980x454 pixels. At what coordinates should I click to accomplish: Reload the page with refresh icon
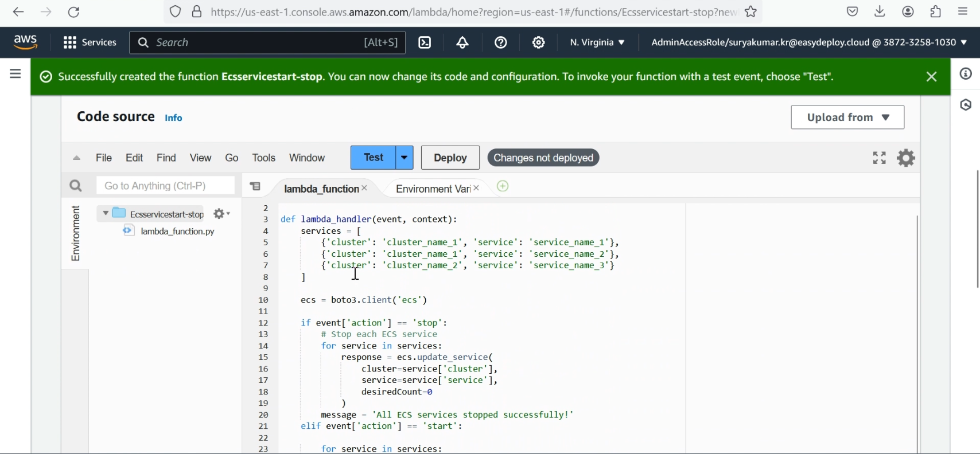[x=74, y=12]
